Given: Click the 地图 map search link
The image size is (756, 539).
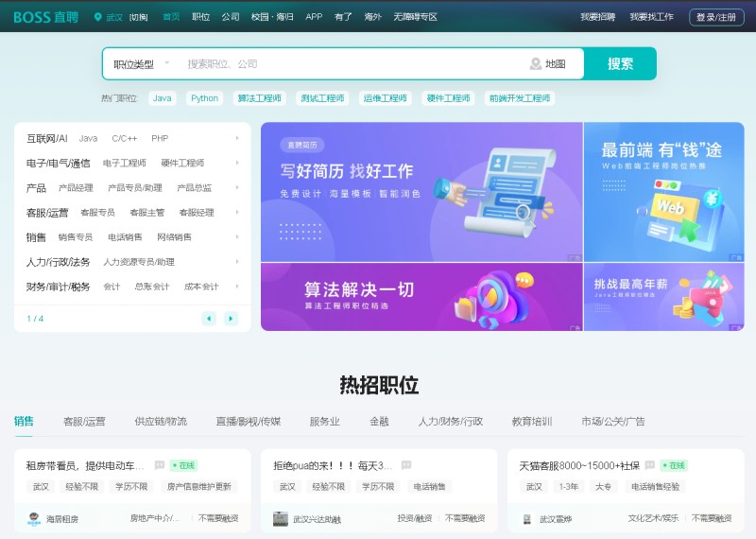Looking at the screenshot, I should click(555, 63).
